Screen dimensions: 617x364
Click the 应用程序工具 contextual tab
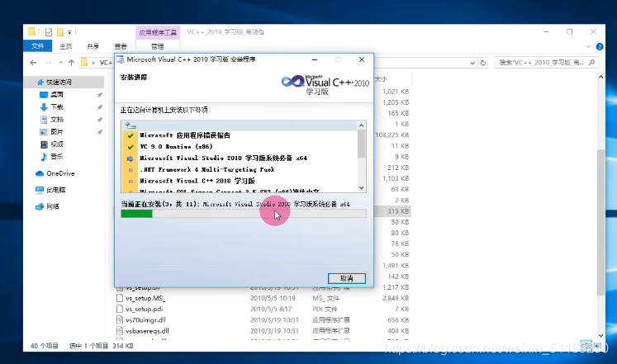pyautogui.click(x=158, y=33)
